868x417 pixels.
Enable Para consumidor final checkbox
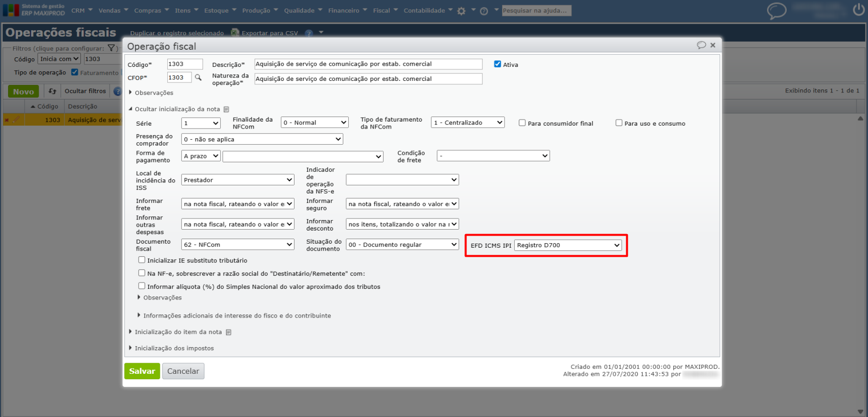pos(522,123)
